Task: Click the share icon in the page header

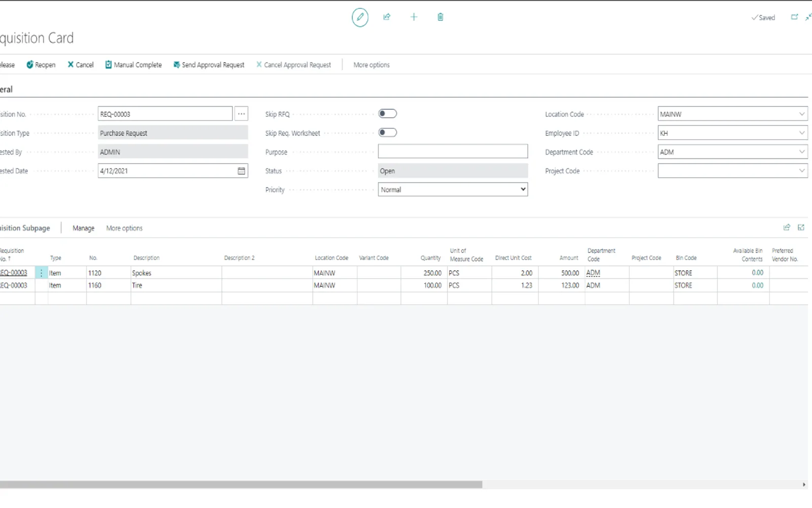Action: (x=387, y=17)
